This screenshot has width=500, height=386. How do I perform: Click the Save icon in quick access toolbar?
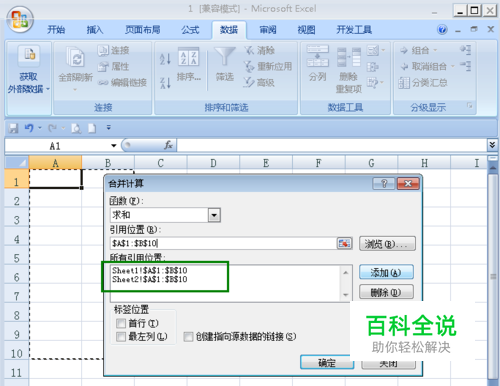pyautogui.click(x=13, y=128)
